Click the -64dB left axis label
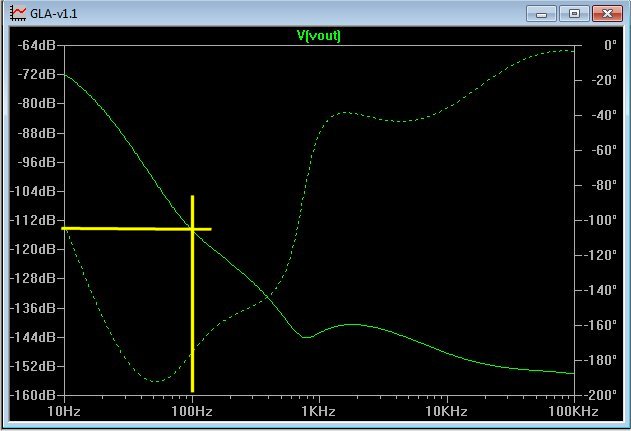The width and height of the screenshot is (631, 431). [36, 45]
